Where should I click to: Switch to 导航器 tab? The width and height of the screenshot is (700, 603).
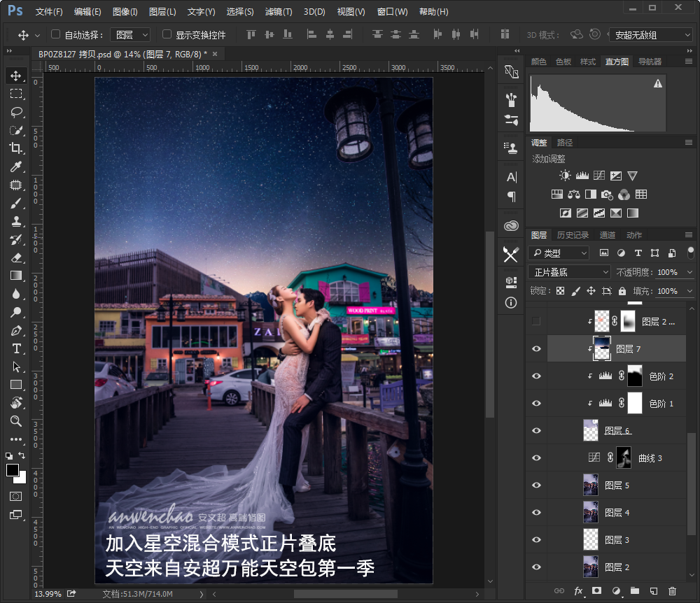click(x=650, y=62)
